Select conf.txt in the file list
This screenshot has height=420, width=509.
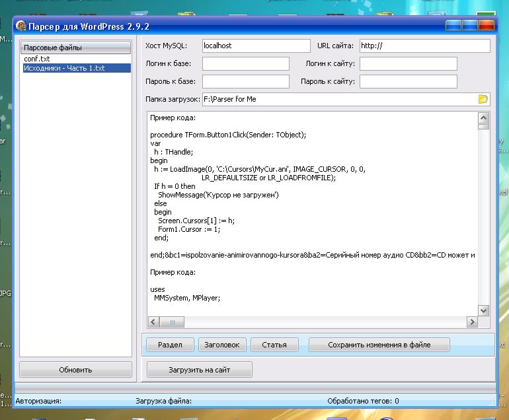[37, 59]
